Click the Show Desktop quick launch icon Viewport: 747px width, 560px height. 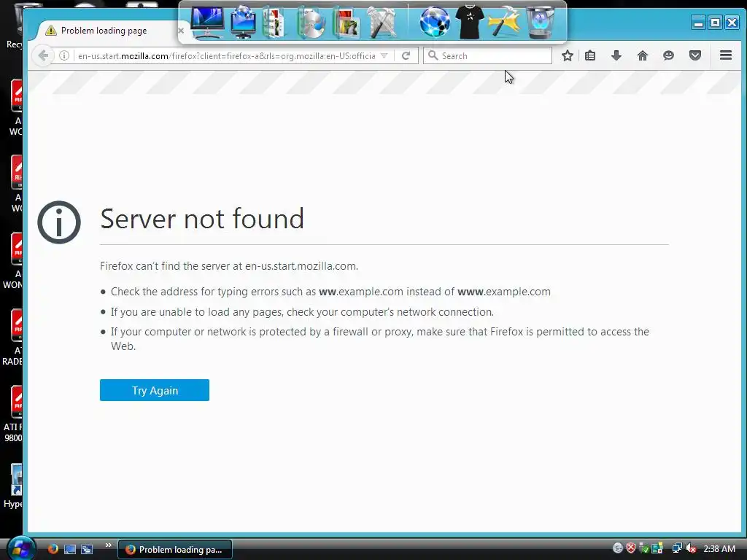click(70, 549)
